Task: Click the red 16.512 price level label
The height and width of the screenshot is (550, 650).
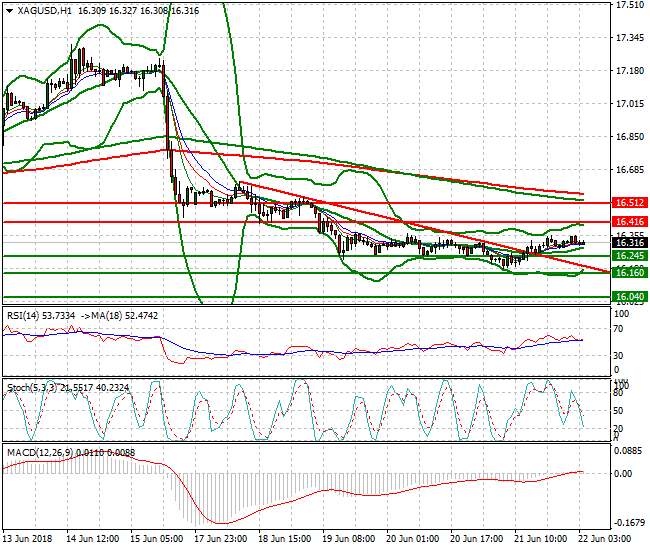Action: pyautogui.click(x=630, y=203)
